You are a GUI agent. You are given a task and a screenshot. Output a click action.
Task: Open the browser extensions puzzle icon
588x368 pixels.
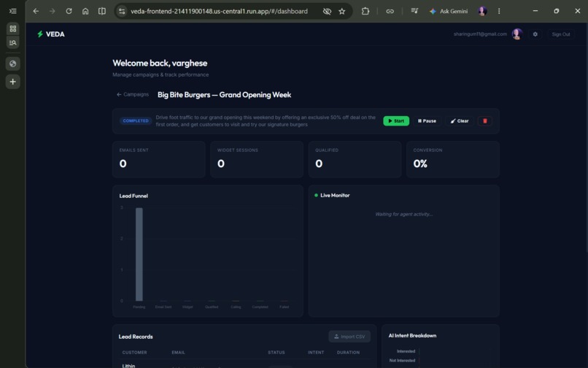pyautogui.click(x=365, y=11)
